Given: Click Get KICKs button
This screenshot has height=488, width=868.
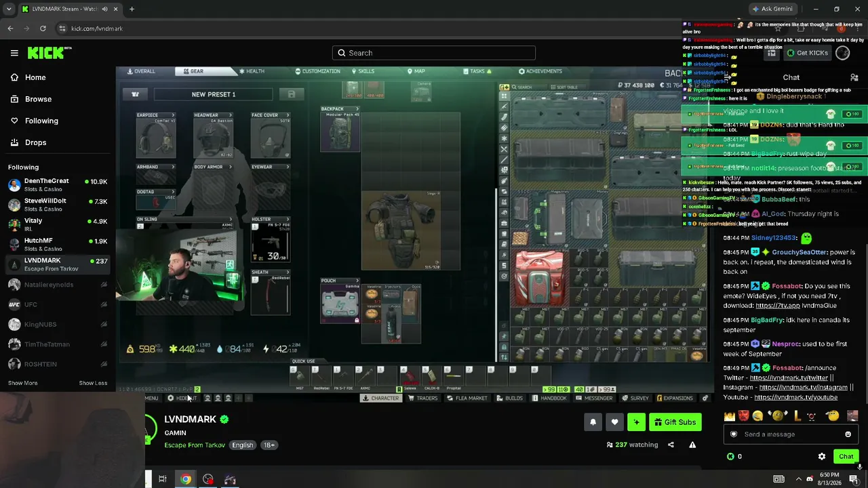Looking at the screenshot, I should pyautogui.click(x=807, y=53).
